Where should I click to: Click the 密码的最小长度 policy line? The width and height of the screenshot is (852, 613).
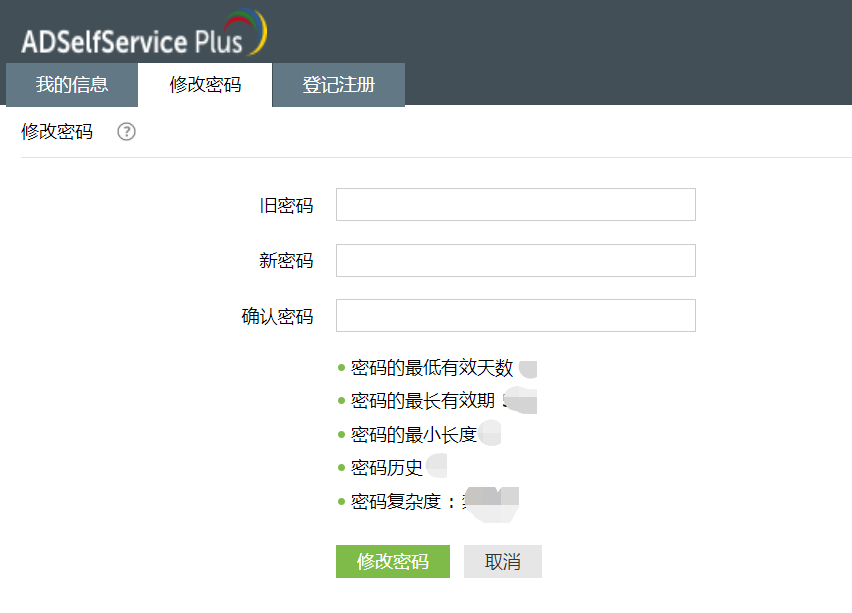point(414,434)
